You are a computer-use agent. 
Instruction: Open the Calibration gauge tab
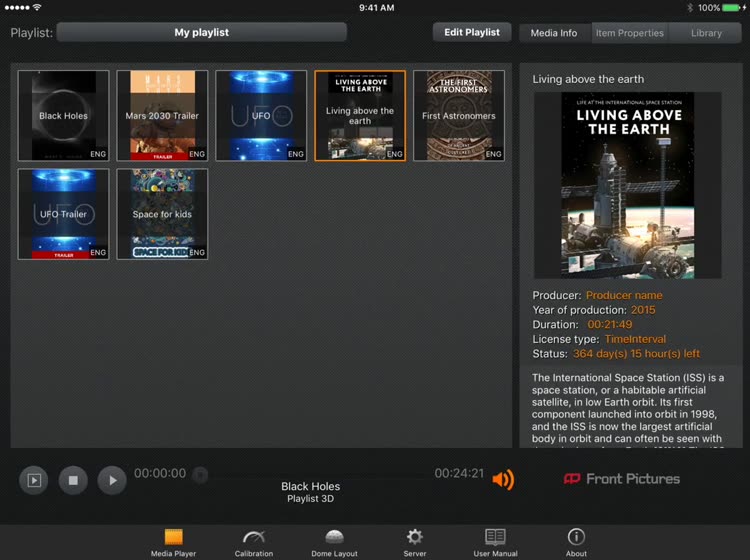254,541
